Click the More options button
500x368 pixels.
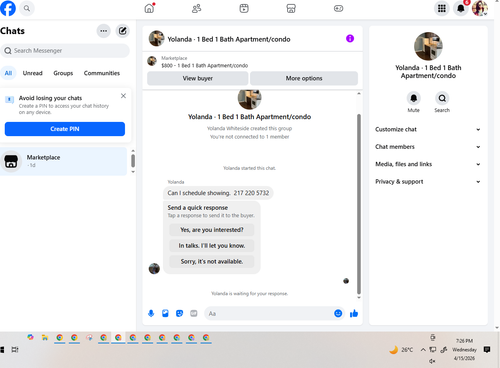304,78
